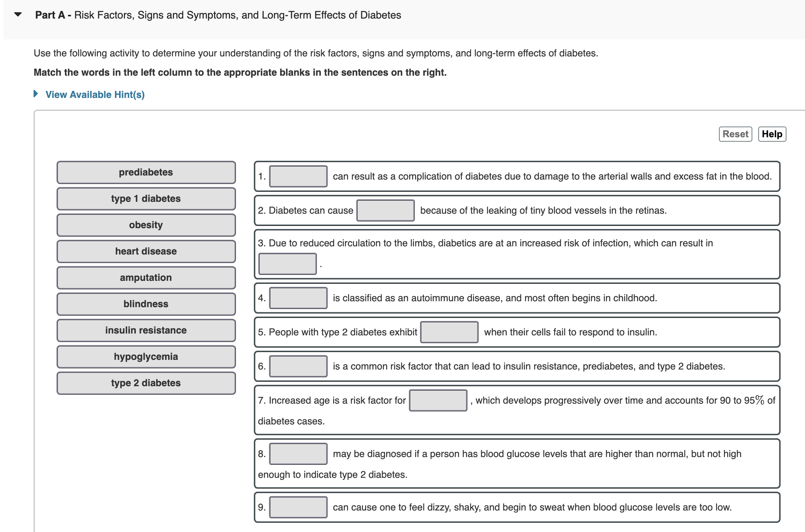Click the blank after 'risk factor for'

[x=438, y=401]
